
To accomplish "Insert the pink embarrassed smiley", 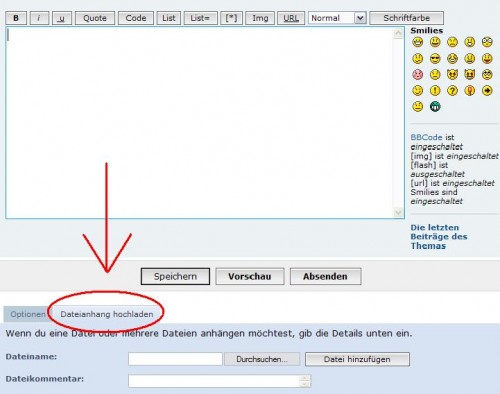I will pos(418,74).
